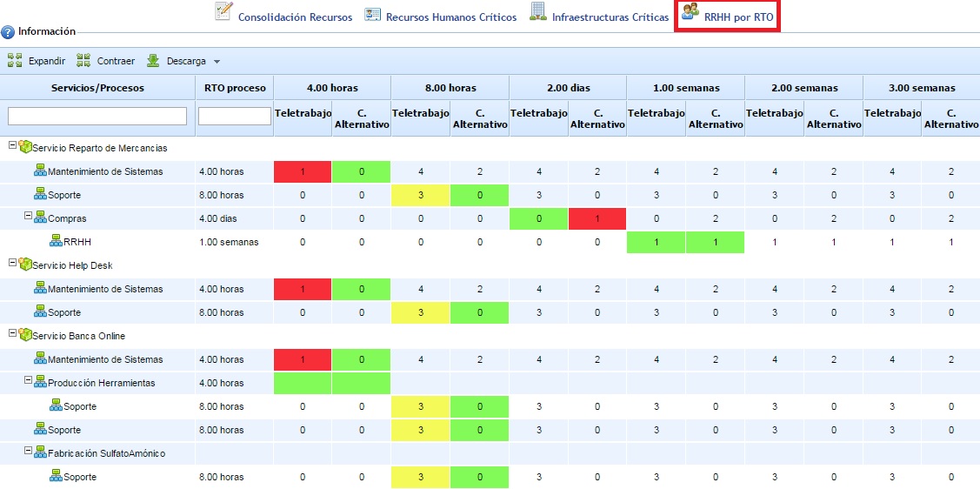
Task: Open the Descarga dropdown arrow
Action: point(217,62)
